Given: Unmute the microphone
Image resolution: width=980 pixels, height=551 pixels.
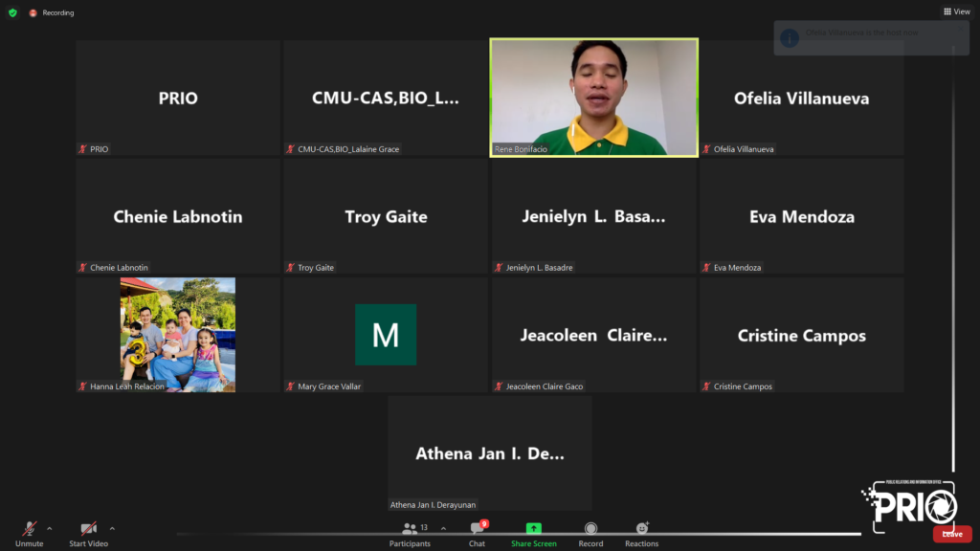Looking at the screenshot, I should pyautogui.click(x=30, y=529).
